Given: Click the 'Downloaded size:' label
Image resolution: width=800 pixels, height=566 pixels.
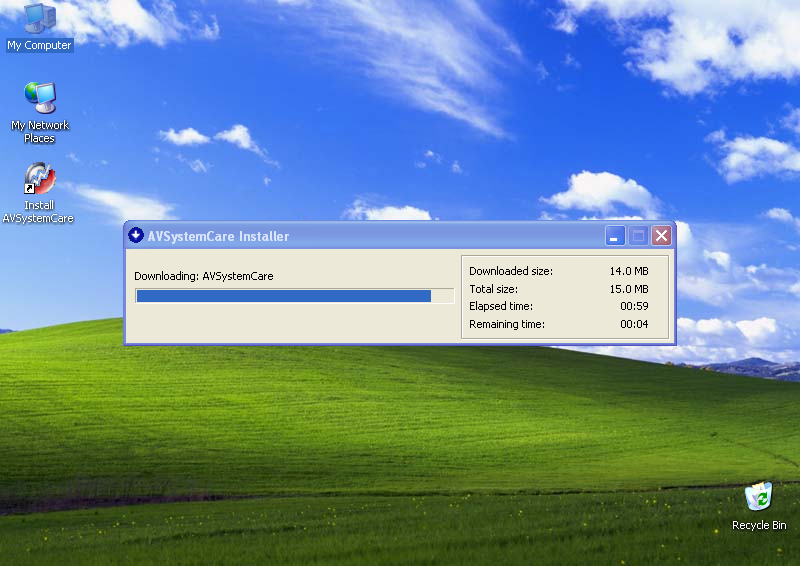Looking at the screenshot, I should pyautogui.click(x=511, y=271).
